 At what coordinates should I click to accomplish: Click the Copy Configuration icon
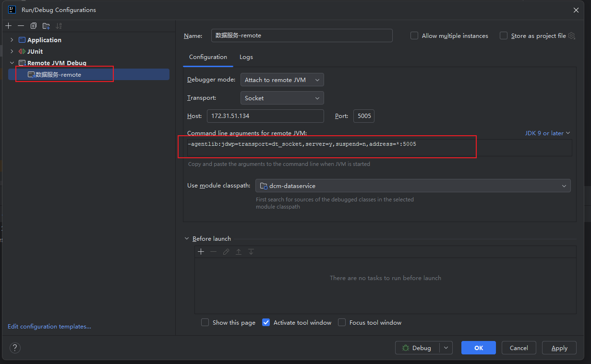(34, 26)
